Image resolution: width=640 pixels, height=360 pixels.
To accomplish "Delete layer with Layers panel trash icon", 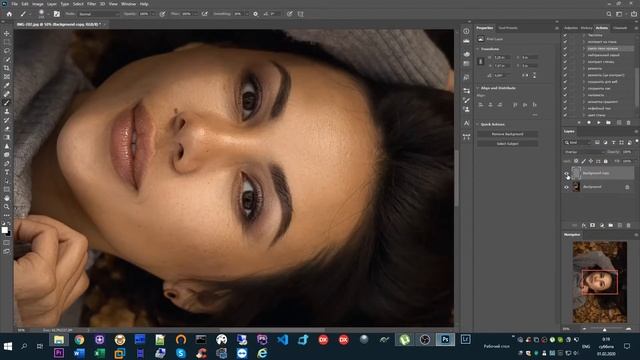I will 629,225.
